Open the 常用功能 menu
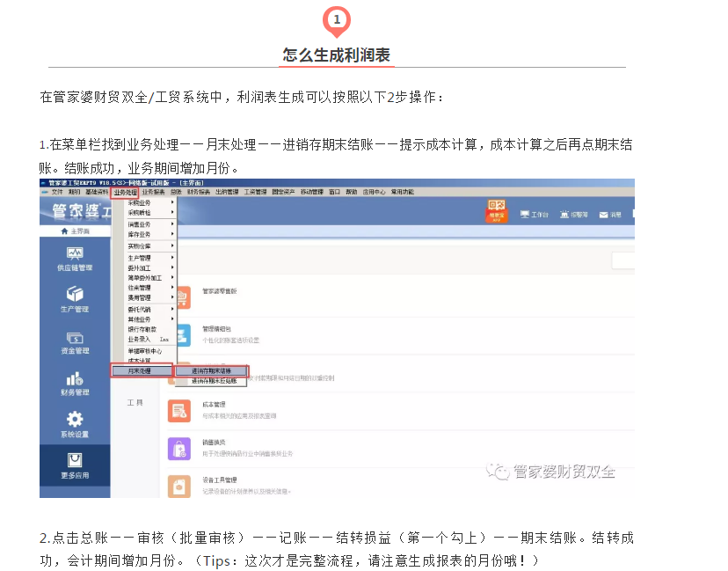 pyautogui.click(x=403, y=192)
